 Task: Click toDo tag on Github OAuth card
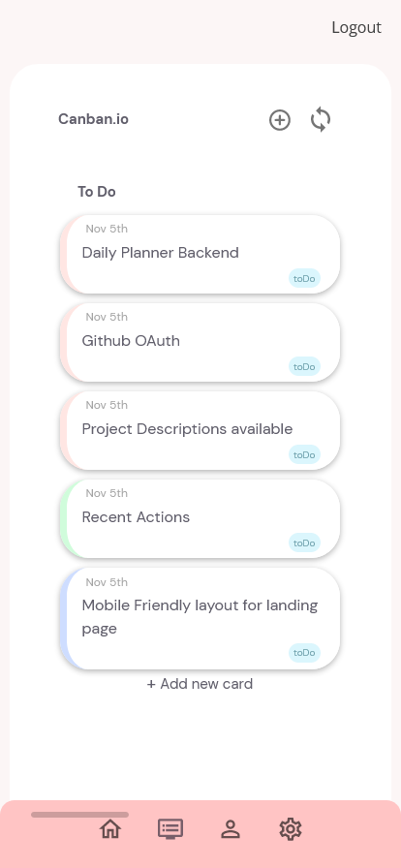click(304, 366)
